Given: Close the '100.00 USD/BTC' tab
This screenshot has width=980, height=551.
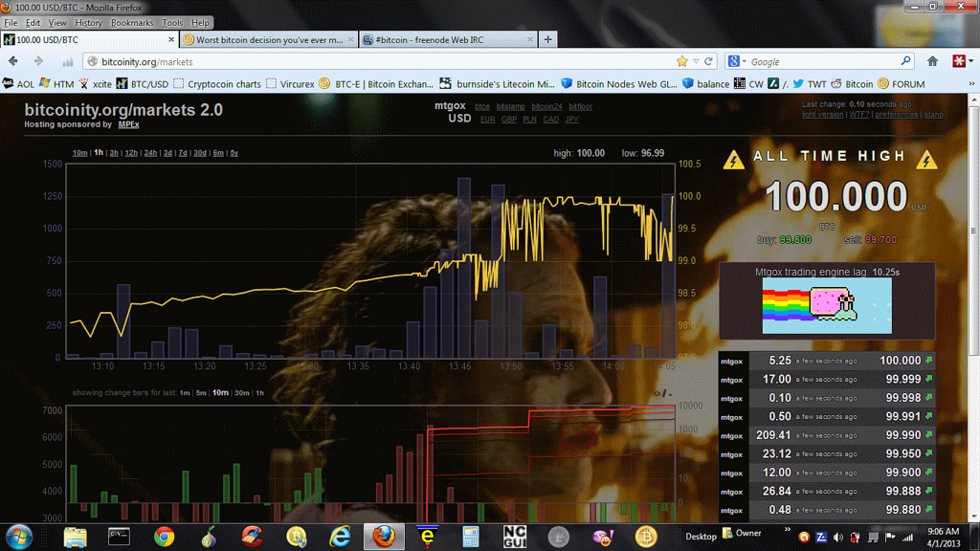Looking at the screenshot, I should tap(171, 39).
